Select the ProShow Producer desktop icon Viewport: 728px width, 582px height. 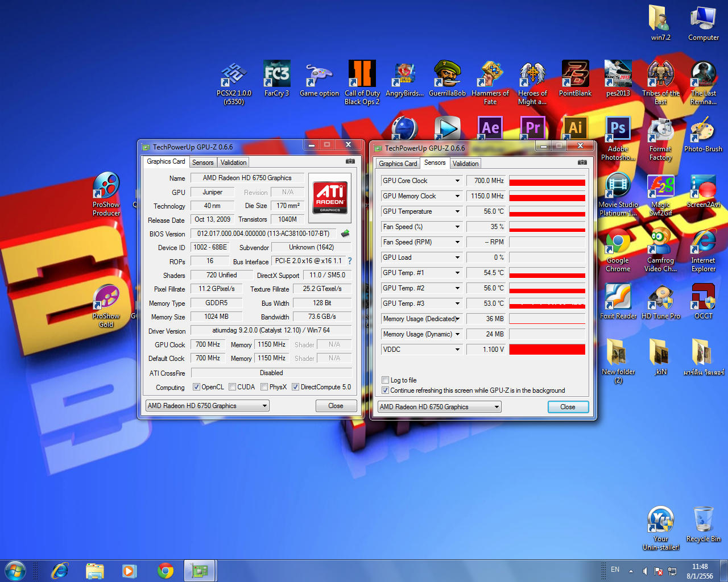pos(106,194)
